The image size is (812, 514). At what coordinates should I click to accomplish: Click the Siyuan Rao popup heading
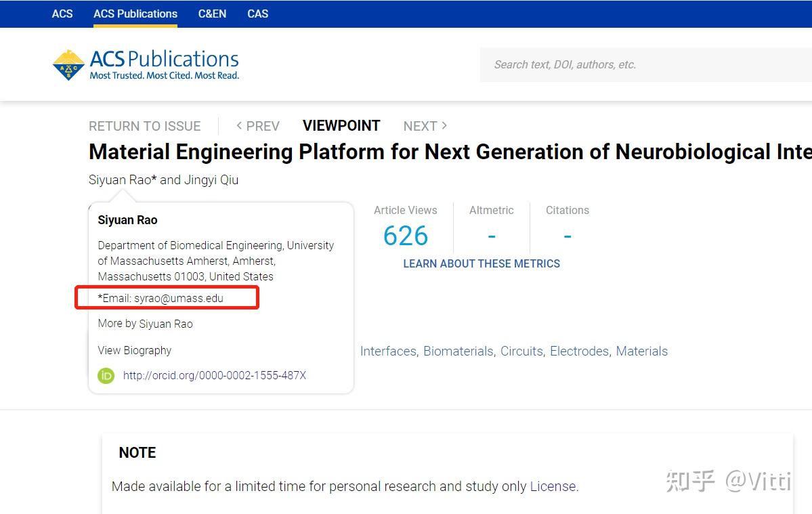[x=127, y=220]
